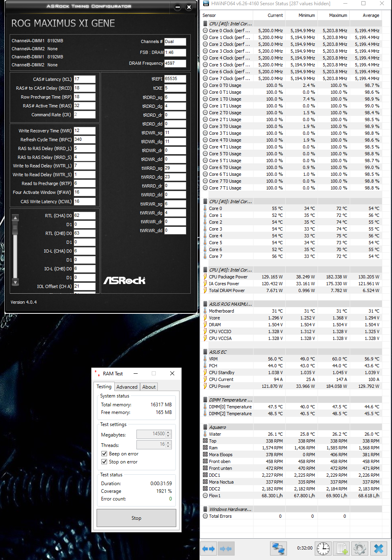Switch to the Advanced tab in RAM Test
Image resolution: width=392 pixels, height=560 pixels.
point(127,387)
